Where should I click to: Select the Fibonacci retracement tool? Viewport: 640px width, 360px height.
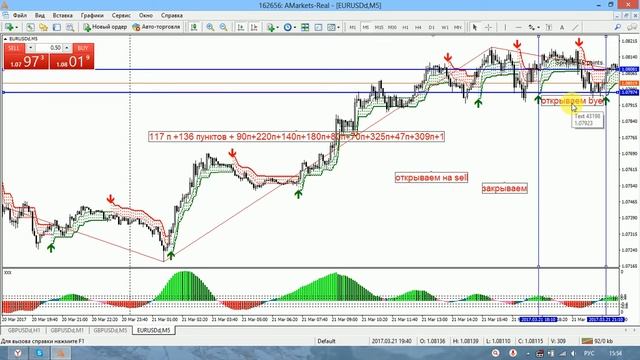[x=549, y=27]
